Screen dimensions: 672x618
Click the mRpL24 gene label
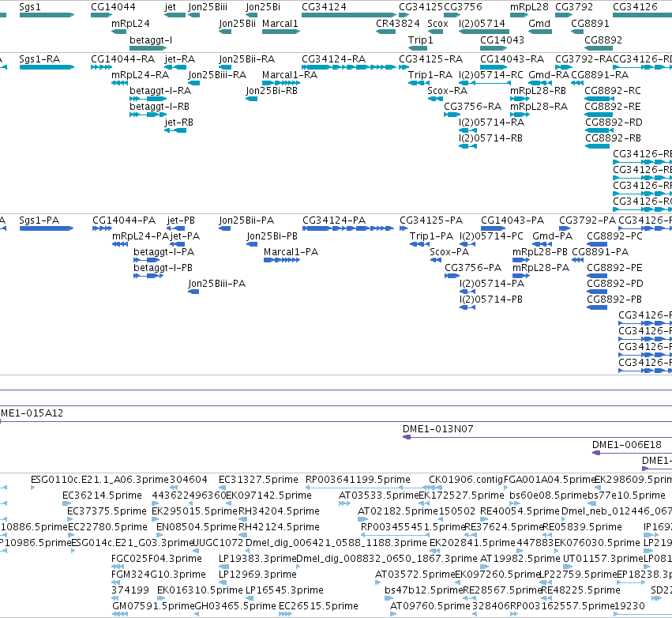coord(131,24)
